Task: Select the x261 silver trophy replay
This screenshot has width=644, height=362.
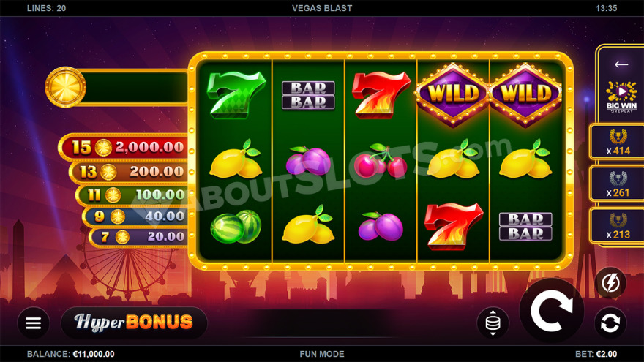Action: click(618, 184)
